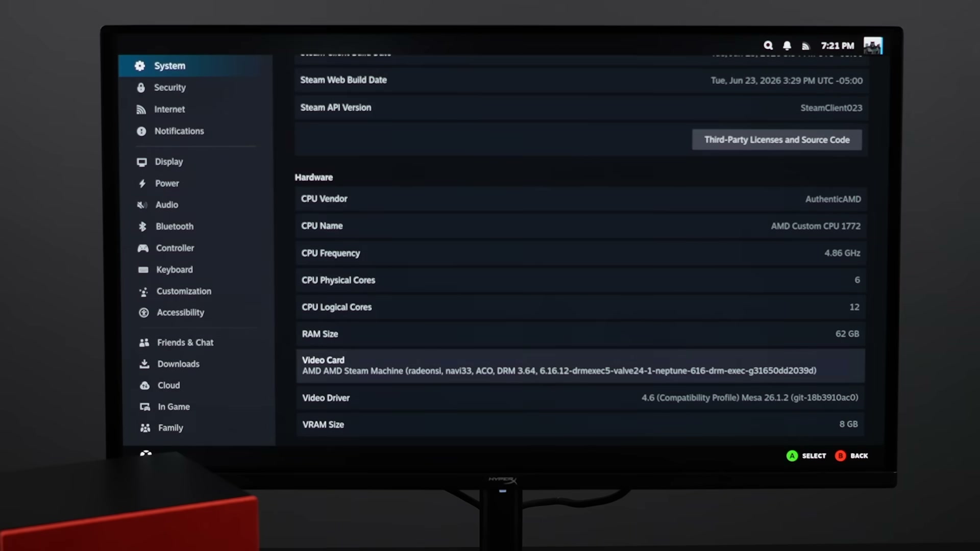Click the RAM Size label

pos(320,334)
